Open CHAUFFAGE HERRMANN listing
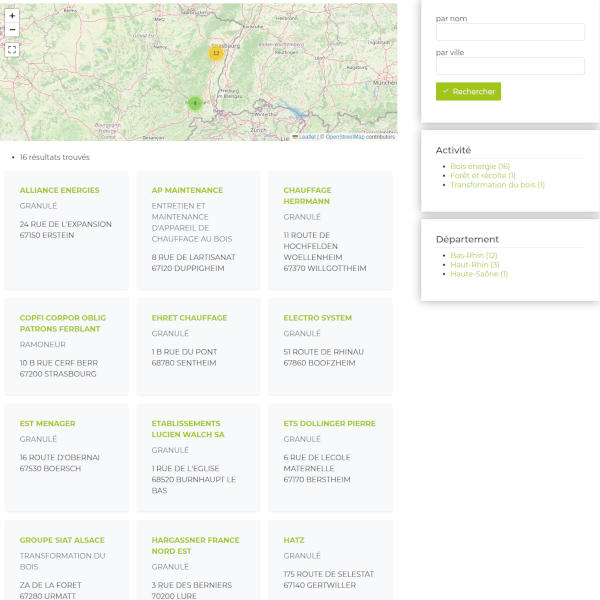This screenshot has width=600, height=600. pyautogui.click(x=307, y=196)
